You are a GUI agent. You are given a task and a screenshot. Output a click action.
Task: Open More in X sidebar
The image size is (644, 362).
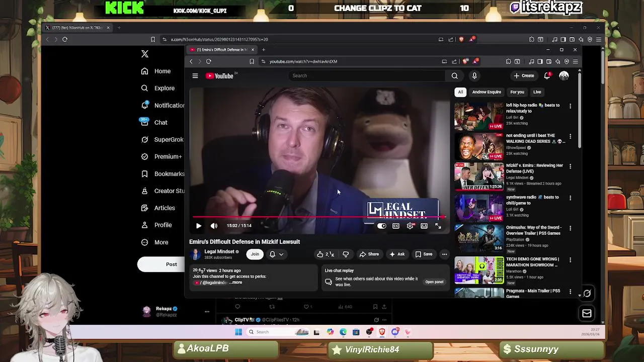[x=155, y=242]
